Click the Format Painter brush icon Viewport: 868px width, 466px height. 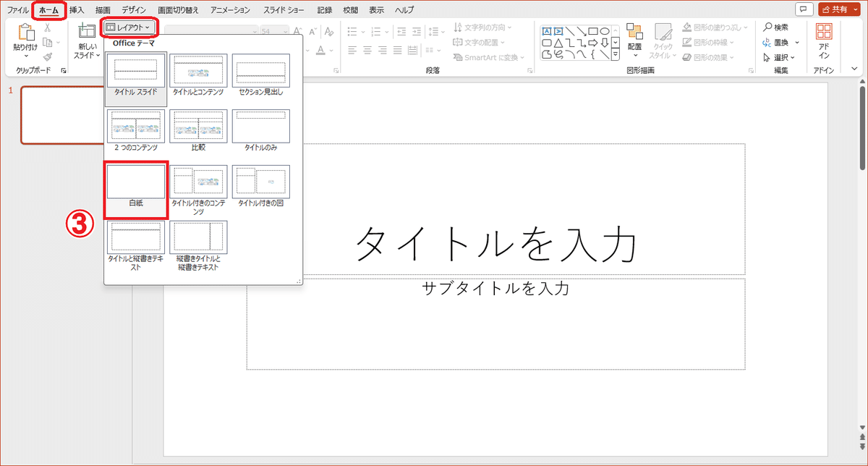(x=47, y=56)
